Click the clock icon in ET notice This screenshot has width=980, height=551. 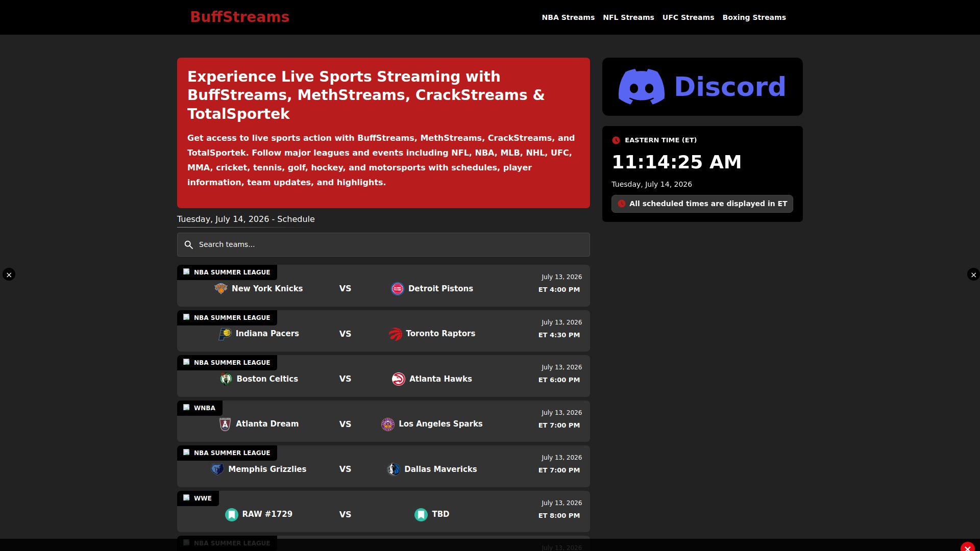point(621,204)
